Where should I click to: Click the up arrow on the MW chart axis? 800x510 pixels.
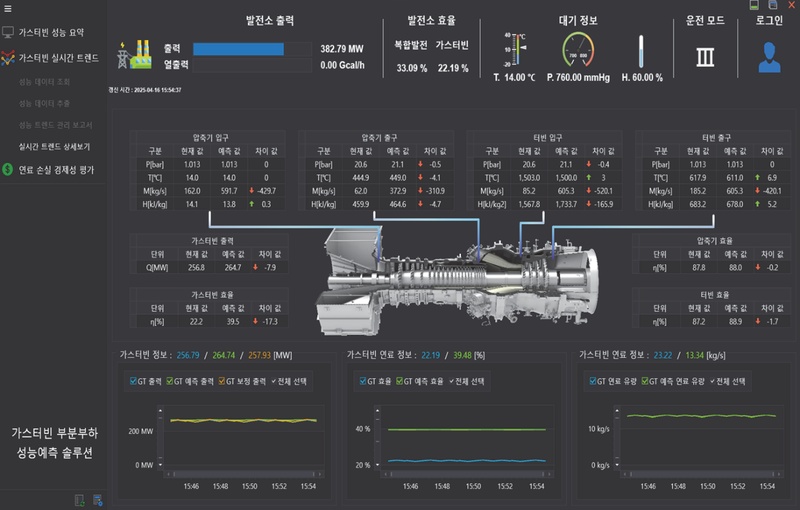pyautogui.click(x=160, y=410)
